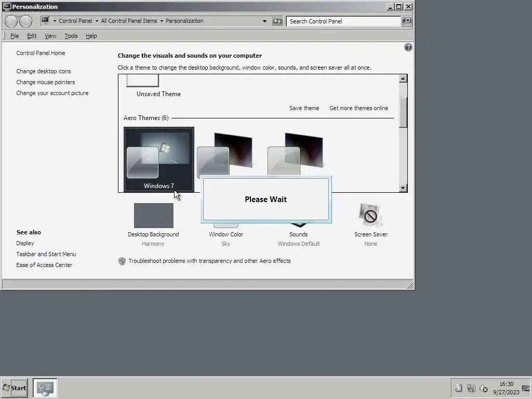
Task: Expand dropdown arrow after All Control Panel Items
Action: pyautogui.click(x=162, y=21)
